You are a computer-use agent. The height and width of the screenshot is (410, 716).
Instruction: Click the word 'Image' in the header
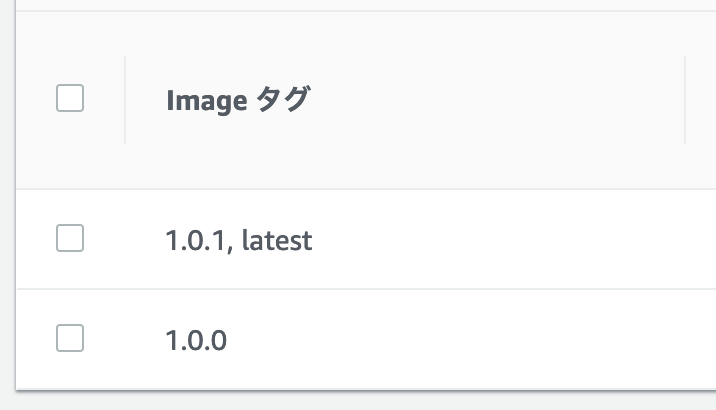click(205, 100)
